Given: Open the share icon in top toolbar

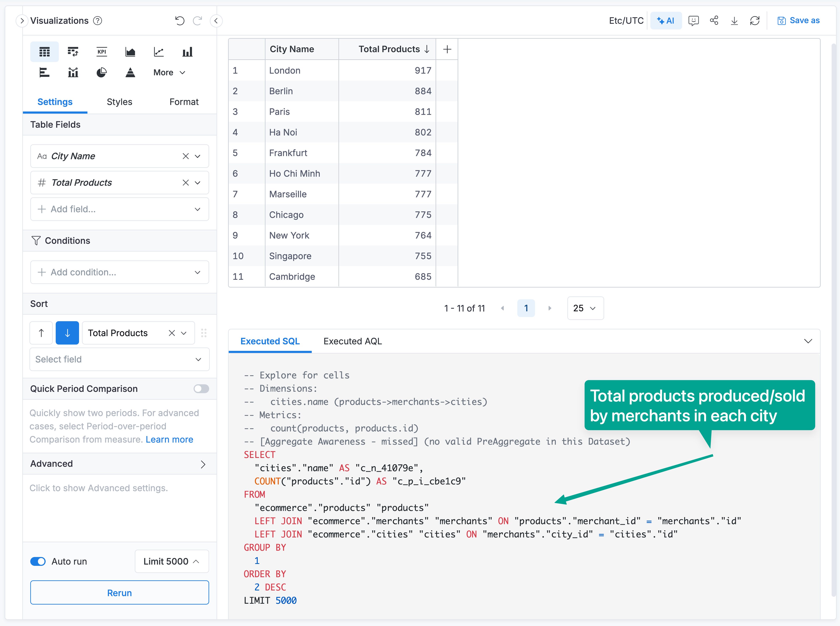Looking at the screenshot, I should [714, 21].
